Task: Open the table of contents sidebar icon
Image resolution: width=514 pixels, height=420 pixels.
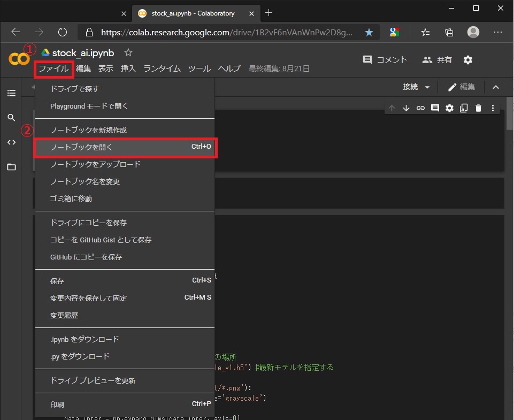Action: coord(11,93)
